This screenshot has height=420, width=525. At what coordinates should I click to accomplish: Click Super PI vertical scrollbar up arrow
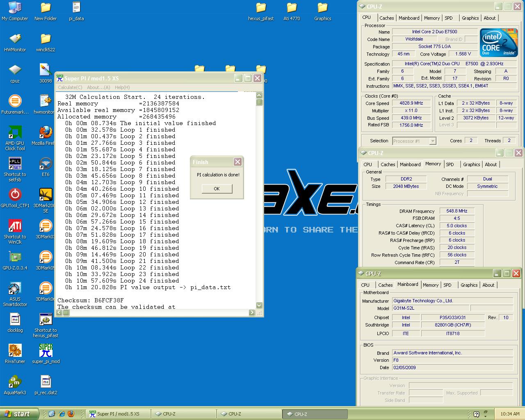[259, 96]
